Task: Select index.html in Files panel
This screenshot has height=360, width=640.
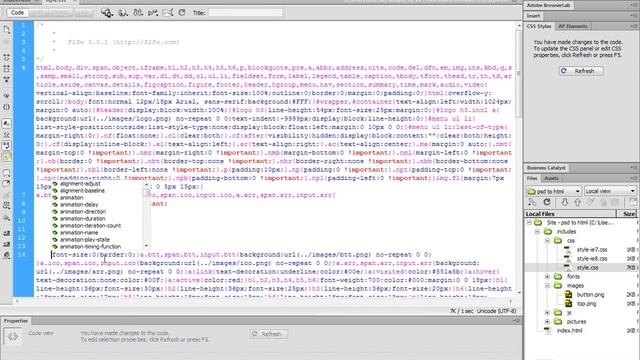Action: [x=569, y=331]
